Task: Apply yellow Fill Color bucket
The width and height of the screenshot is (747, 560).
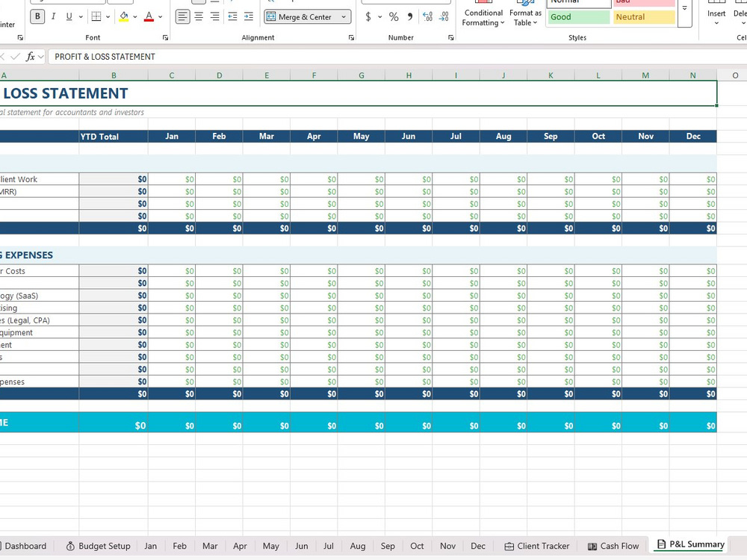Action: (x=124, y=16)
